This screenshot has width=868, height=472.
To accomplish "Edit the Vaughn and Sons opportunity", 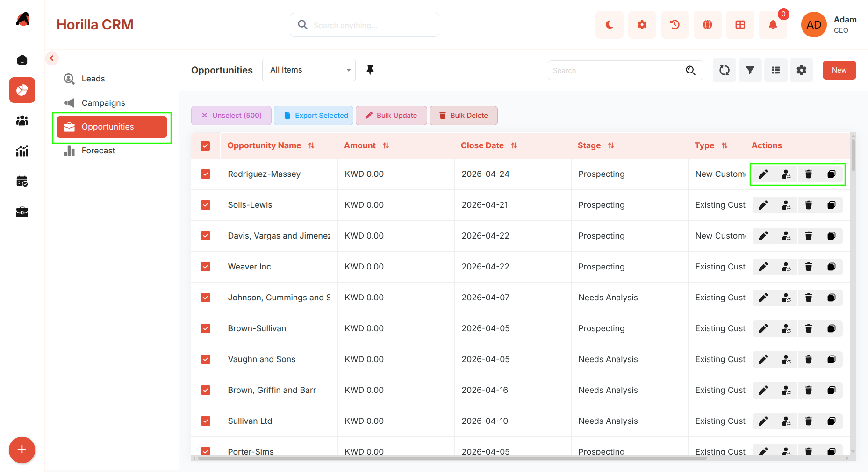I will pyautogui.click(x=763, y=360).
